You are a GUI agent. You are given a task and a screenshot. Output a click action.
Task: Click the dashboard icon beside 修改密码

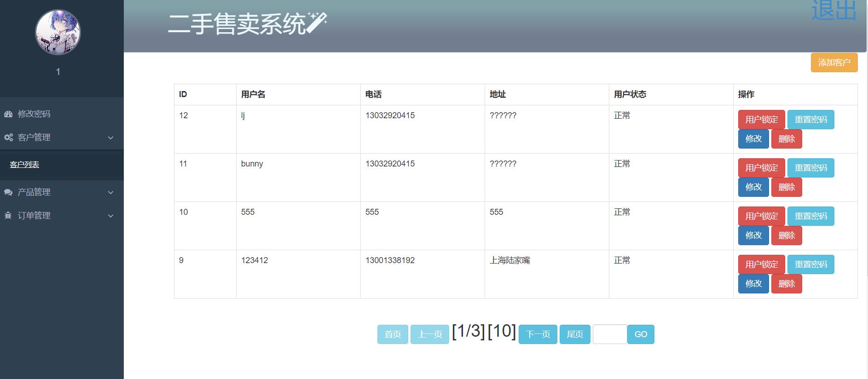coord(8,114)
